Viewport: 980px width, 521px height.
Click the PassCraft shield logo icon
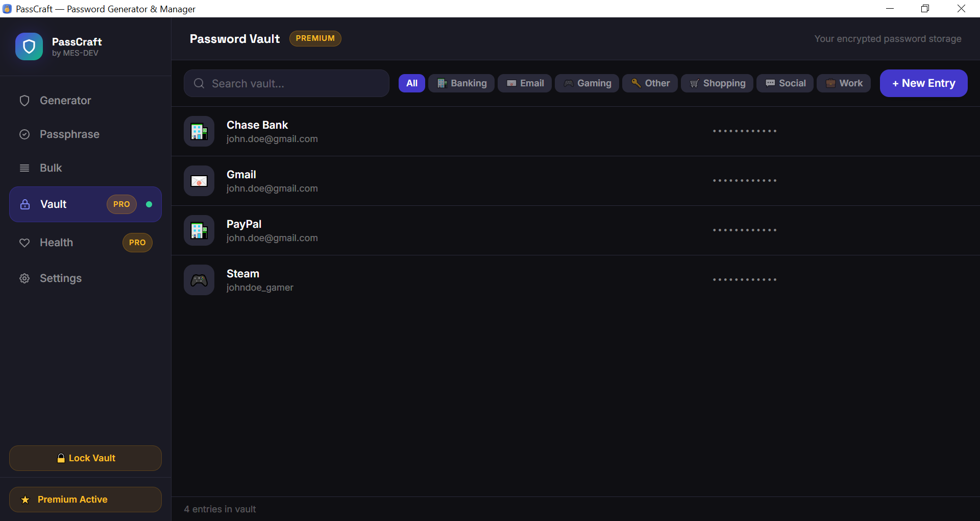29,46
